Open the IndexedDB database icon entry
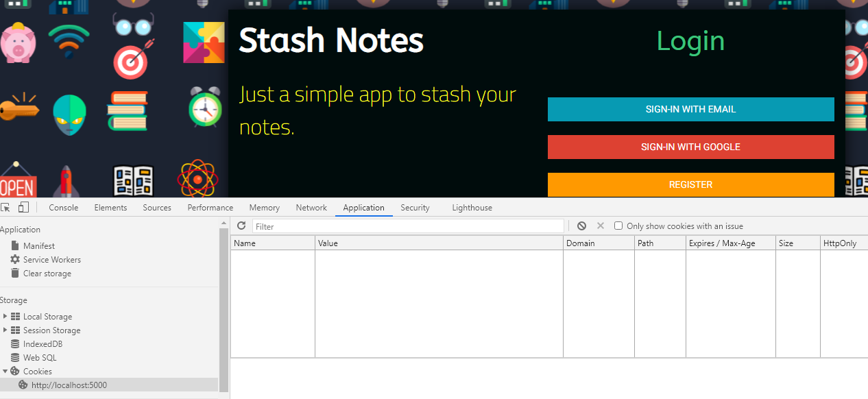 point(15,344)
